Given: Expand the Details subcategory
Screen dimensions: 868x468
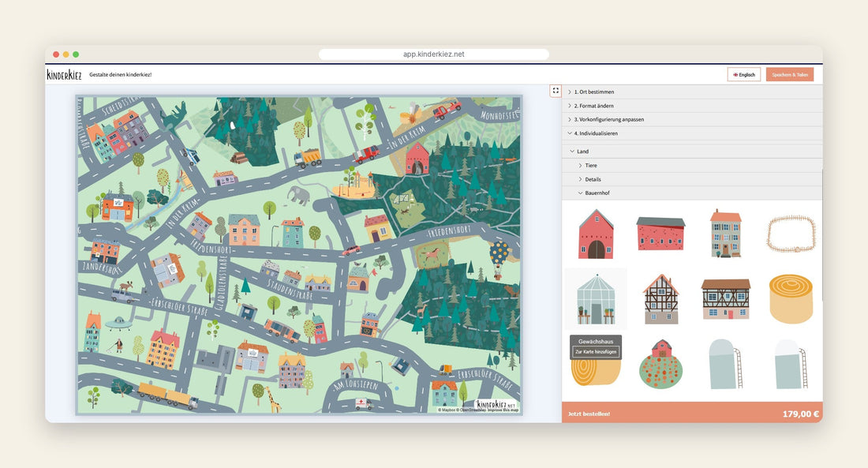Looking at the screenshot, I should point(692,179).
